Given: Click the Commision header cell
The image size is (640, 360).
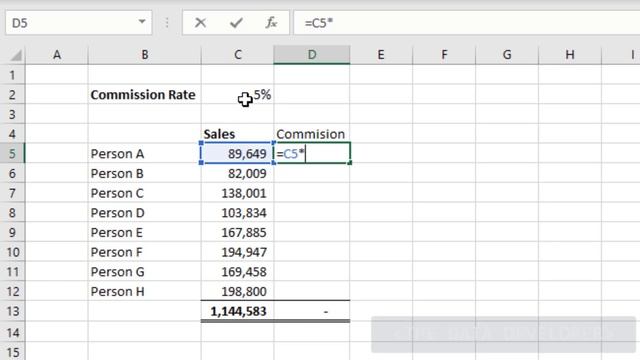Looking at the screenshot, I should 312,134.
